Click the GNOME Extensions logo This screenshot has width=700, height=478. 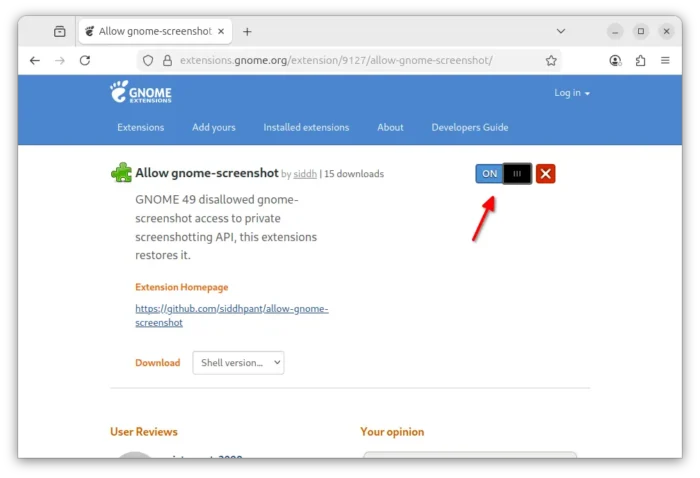pyautogui.click(x=141, y=93)
